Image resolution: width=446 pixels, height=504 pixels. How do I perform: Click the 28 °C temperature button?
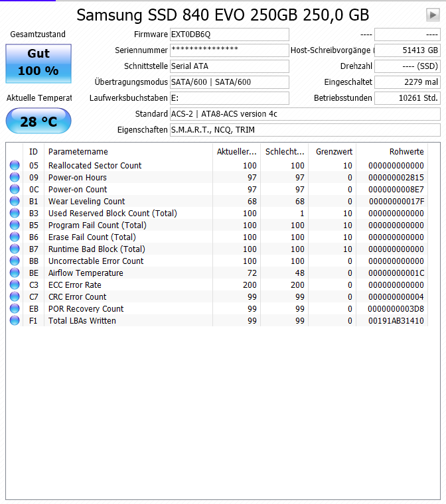click(x=38, y=121)
